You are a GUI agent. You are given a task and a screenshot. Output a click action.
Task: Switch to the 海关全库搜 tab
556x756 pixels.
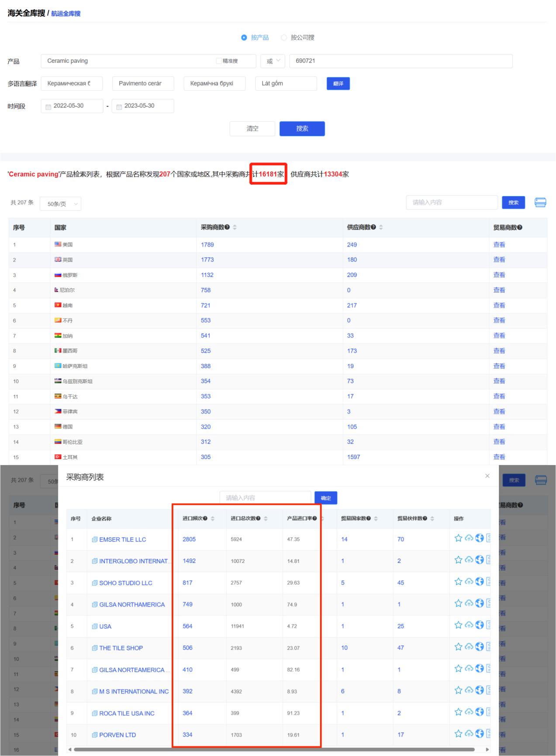click(26, 13)
